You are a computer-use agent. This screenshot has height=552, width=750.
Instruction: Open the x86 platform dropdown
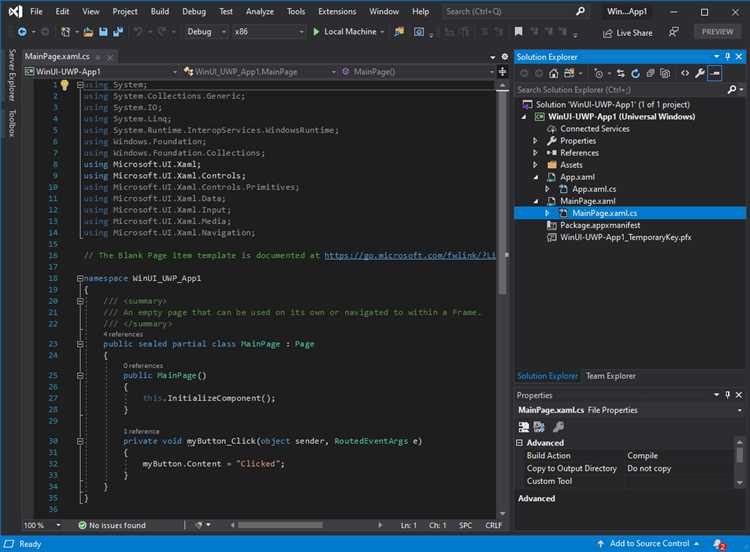(x=269, y=32)
